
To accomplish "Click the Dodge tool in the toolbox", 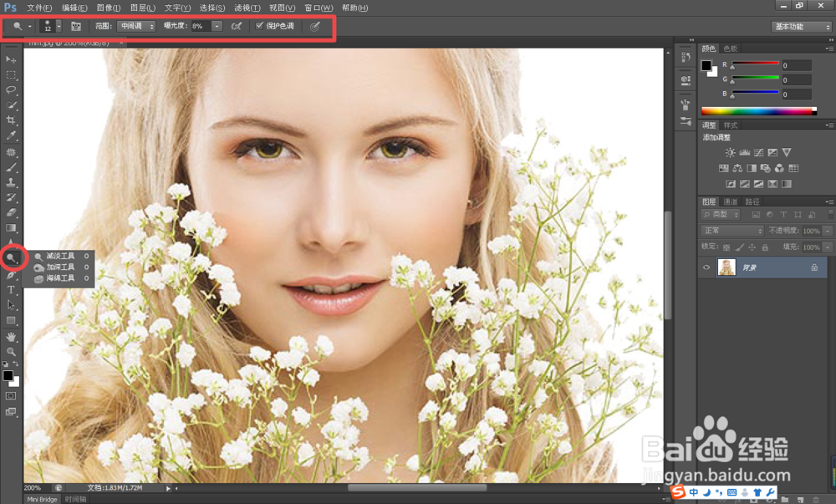I will (x=11, y=258).
